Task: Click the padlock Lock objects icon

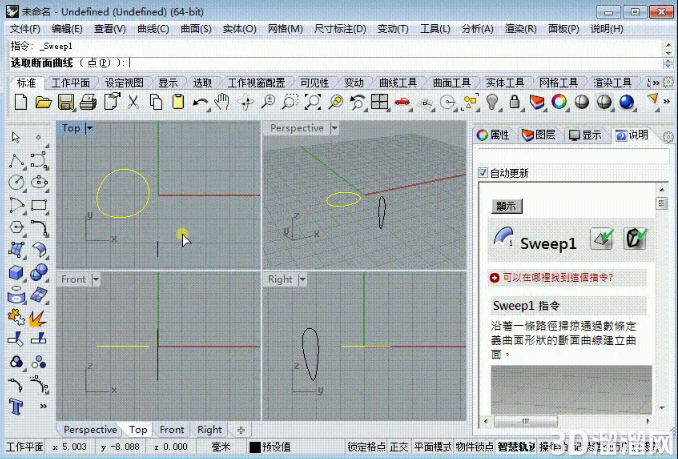Action: pos(514,102)
